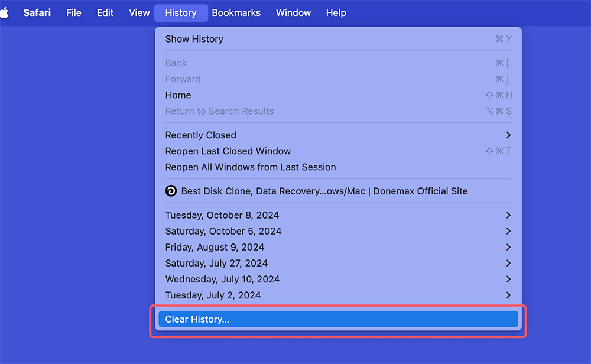Viewport: 591px width, 364px height.
Task: Click the Donemax site favicon icon
Action: click(171, 191)
